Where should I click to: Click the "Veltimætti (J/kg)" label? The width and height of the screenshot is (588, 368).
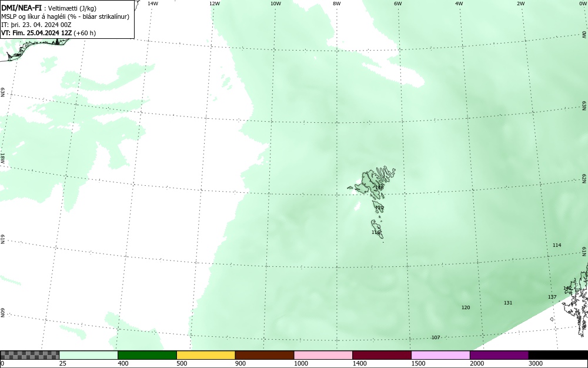[72, 8]
